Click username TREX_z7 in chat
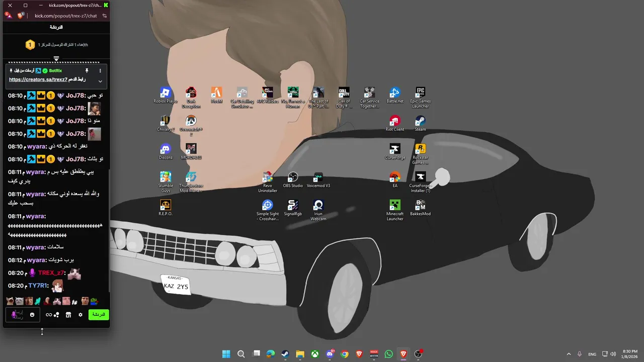Screen dimensions: 644x362 [x=52, y=273]
